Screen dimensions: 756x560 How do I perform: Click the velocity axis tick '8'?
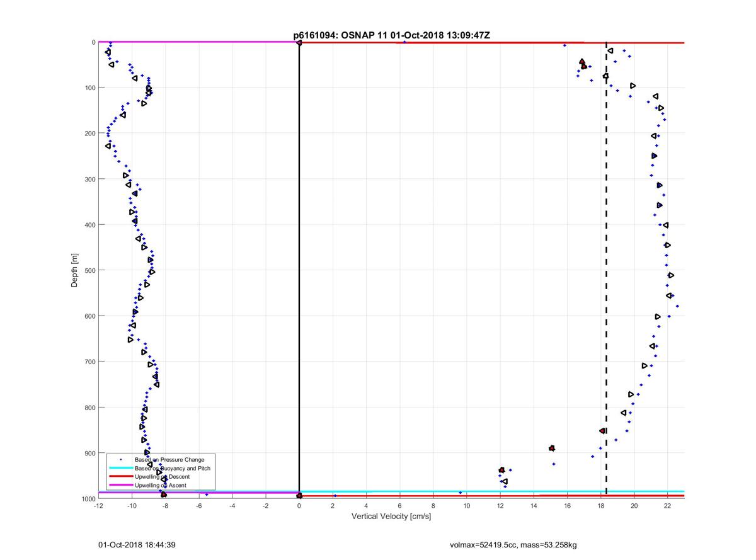point(433,505)
